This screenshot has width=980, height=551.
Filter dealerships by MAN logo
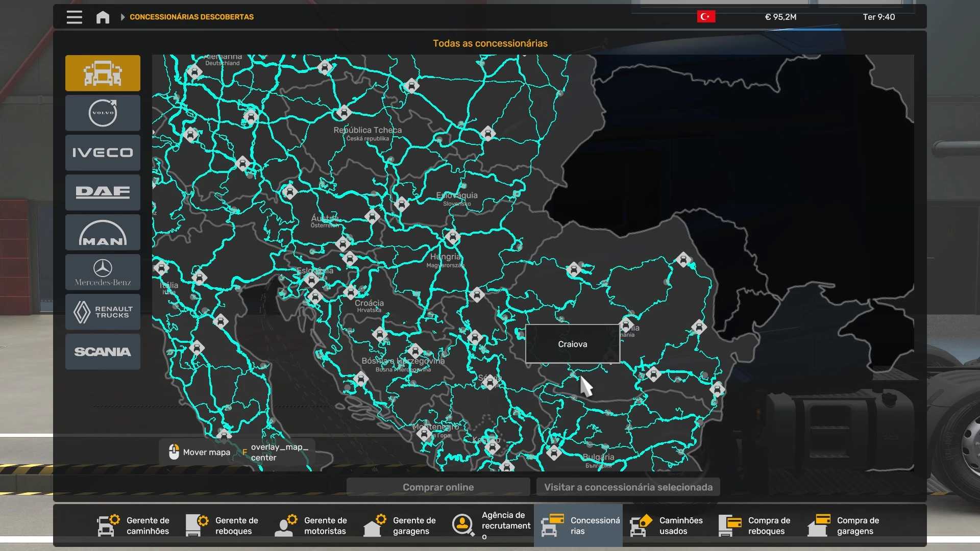tap(103, 232)
